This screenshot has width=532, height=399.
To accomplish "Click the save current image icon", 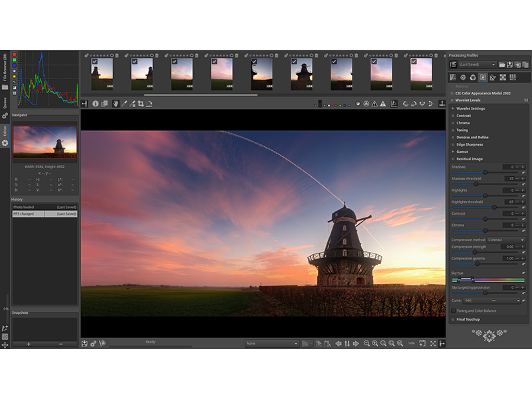I will tap(84, 344).
